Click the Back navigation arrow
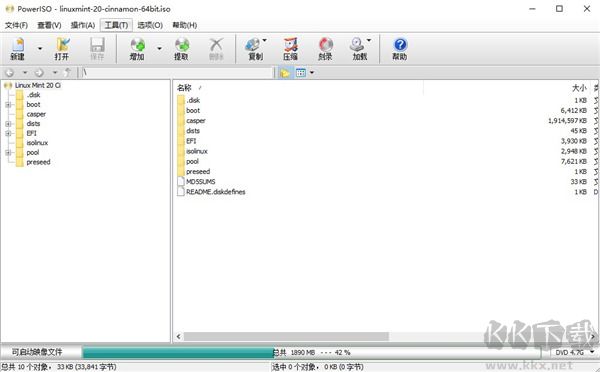600x372 pixels. click(10, 72)
